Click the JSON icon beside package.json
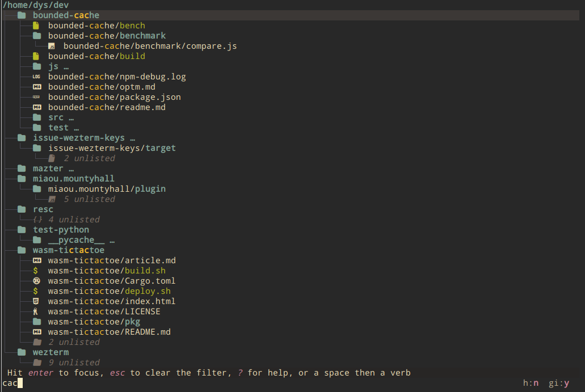 pyautogui.click(x=36, y=97)
